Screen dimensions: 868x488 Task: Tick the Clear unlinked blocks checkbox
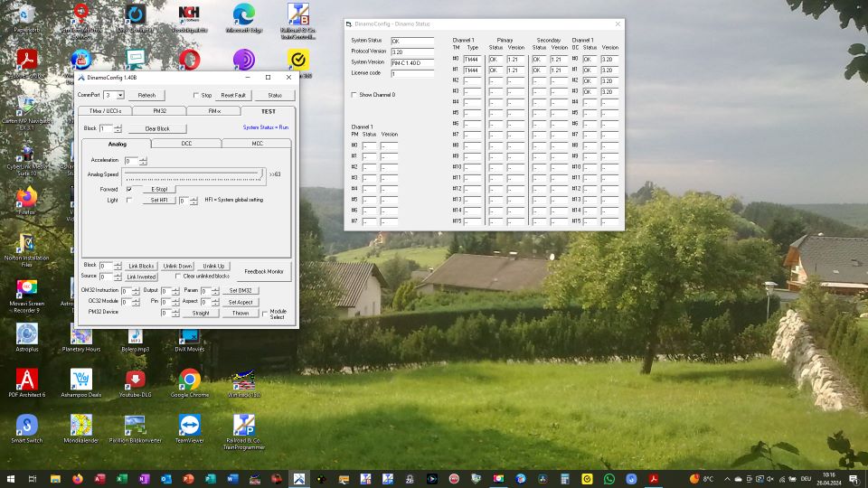pos(178,276)
